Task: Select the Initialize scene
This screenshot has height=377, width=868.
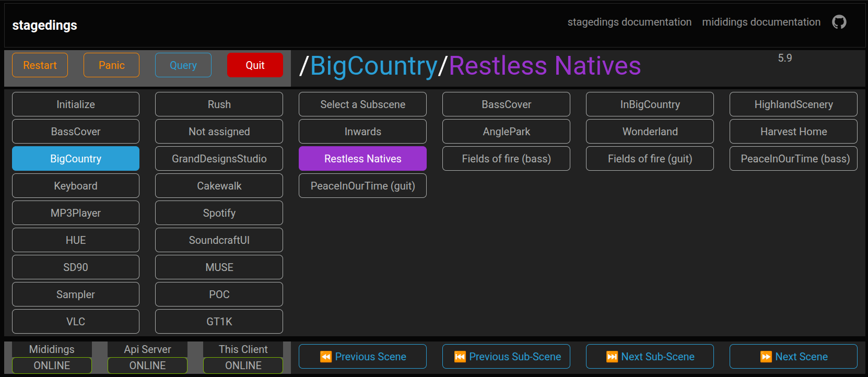Action: [76, 104]
